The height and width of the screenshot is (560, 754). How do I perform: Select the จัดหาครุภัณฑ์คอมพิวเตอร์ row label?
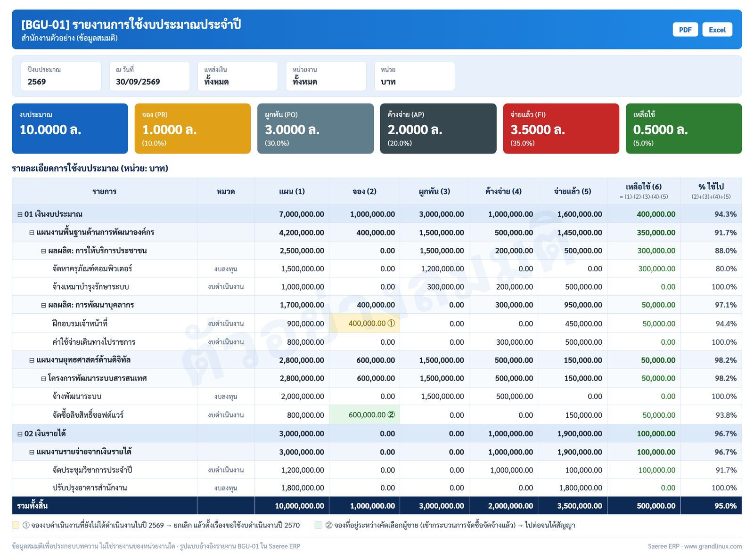click(x=92, y=269)
